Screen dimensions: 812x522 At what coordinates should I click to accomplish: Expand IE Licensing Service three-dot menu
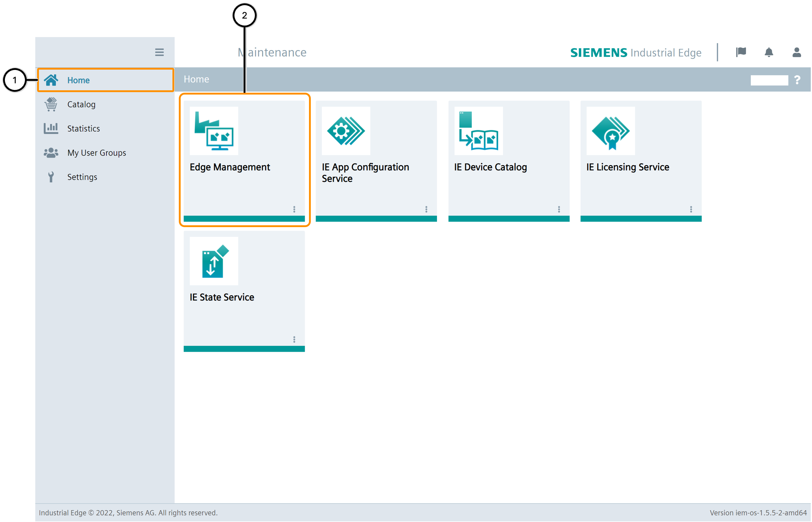(x=691, y=209)
